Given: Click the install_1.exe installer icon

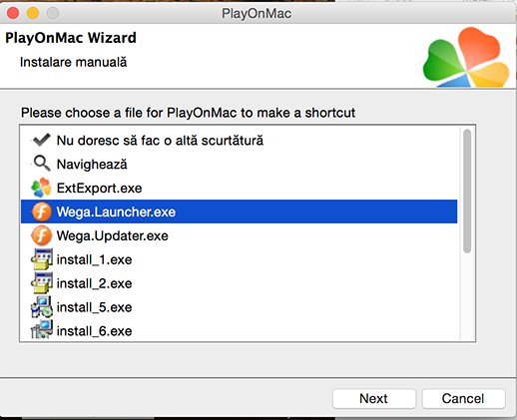Looking at the screenshot, I should coord(42,259).
